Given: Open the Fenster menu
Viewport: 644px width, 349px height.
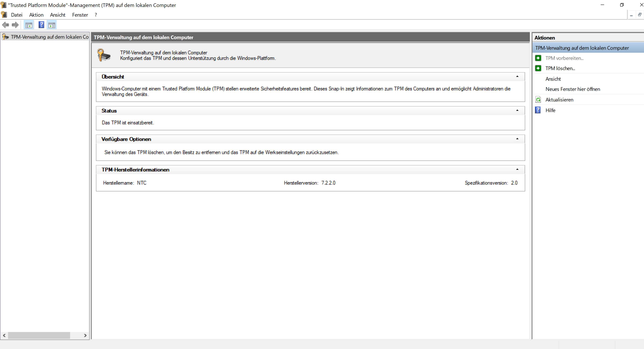Looking at the screenshot, I should tap(80, 15).
